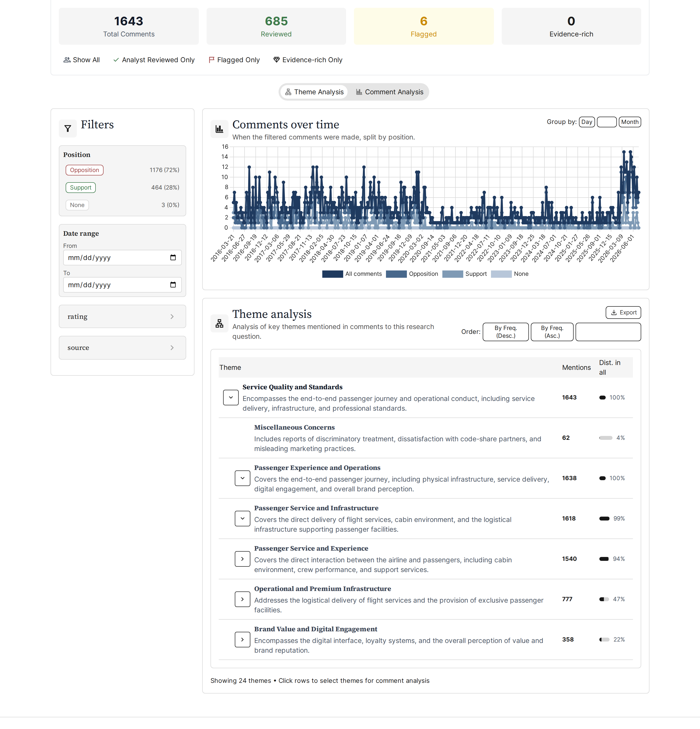The width and height of the screenshot is (700, 729).
Task: Click the 1618 mentions value
Action: pos(569,519)
